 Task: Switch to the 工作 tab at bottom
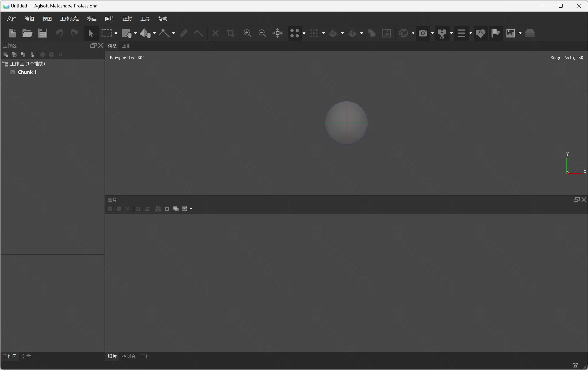click(145, 356)
